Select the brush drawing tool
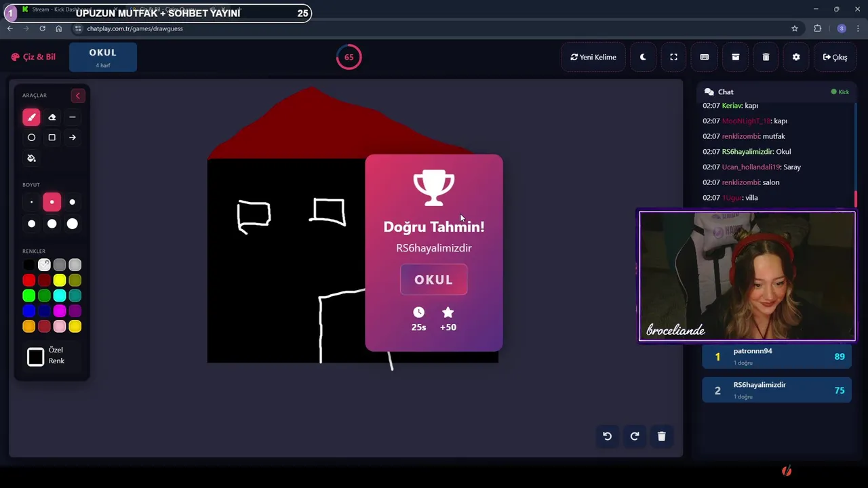 pyautogui.click(x=31, y=117)
